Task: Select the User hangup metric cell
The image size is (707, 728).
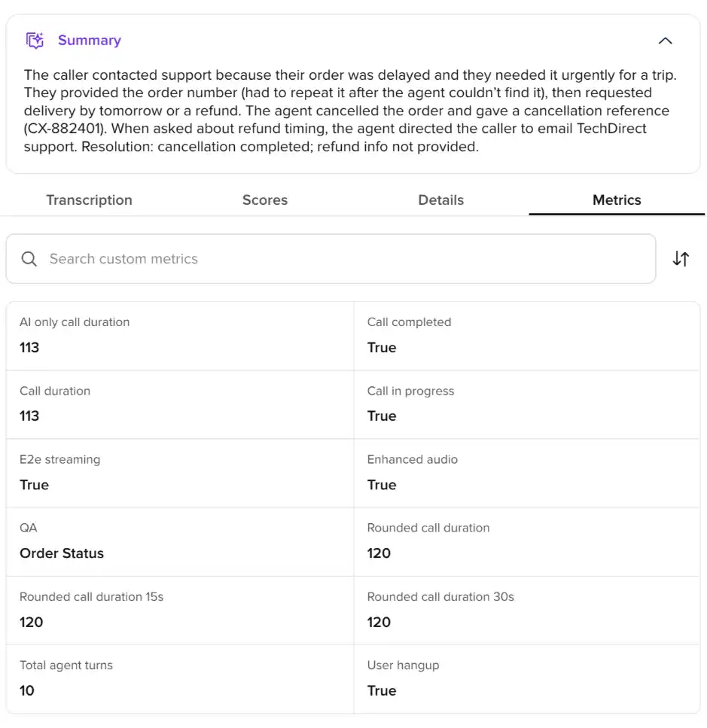Action: 526,679
